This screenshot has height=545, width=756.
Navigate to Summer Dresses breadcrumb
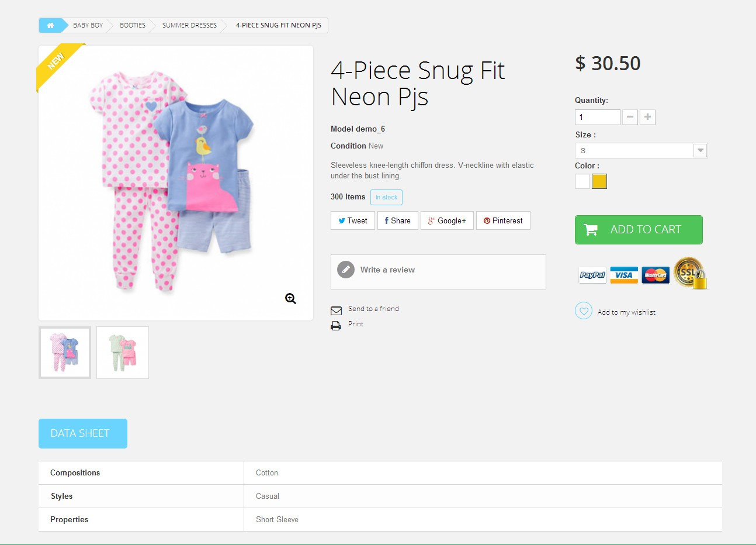click(189, 25)
